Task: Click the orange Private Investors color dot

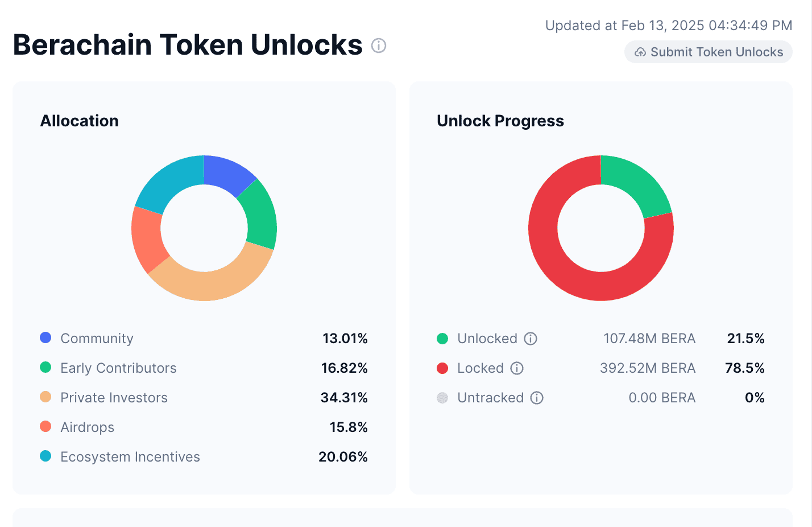Action: (45, 397)
